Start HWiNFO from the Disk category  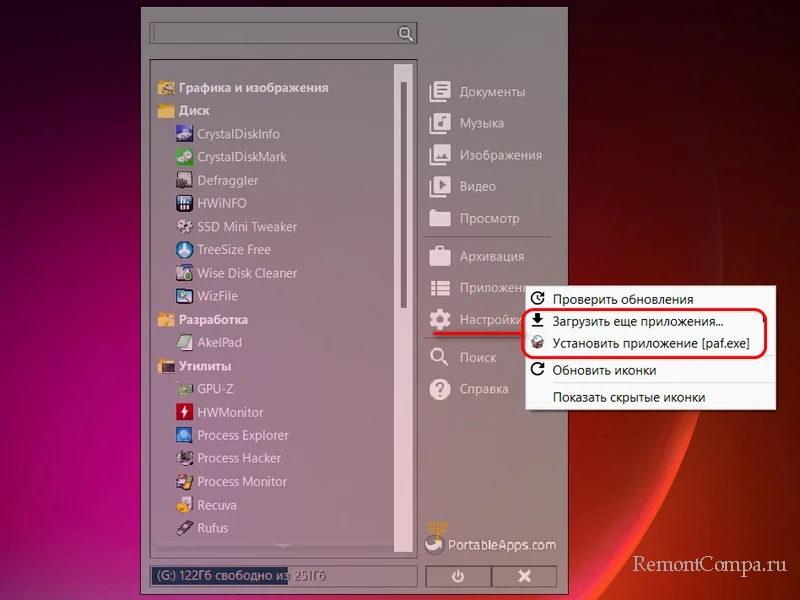pos(221,203)
